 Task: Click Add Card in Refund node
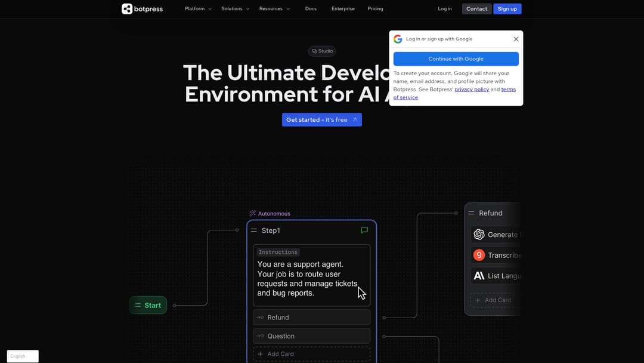[495, 300]
